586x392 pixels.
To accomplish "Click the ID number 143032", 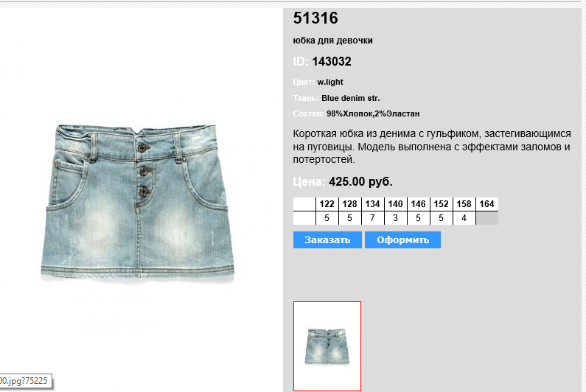I will click(332, 62).
